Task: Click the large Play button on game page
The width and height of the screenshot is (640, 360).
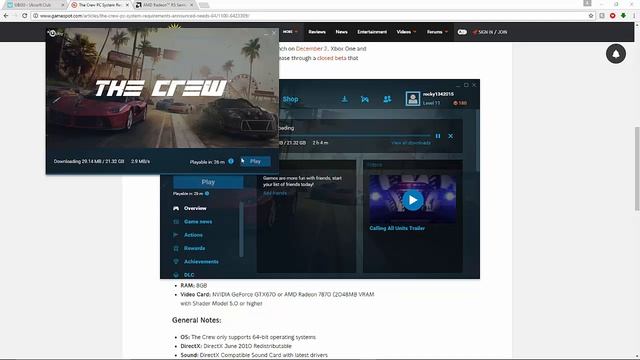Action: (x=208, y=182)
